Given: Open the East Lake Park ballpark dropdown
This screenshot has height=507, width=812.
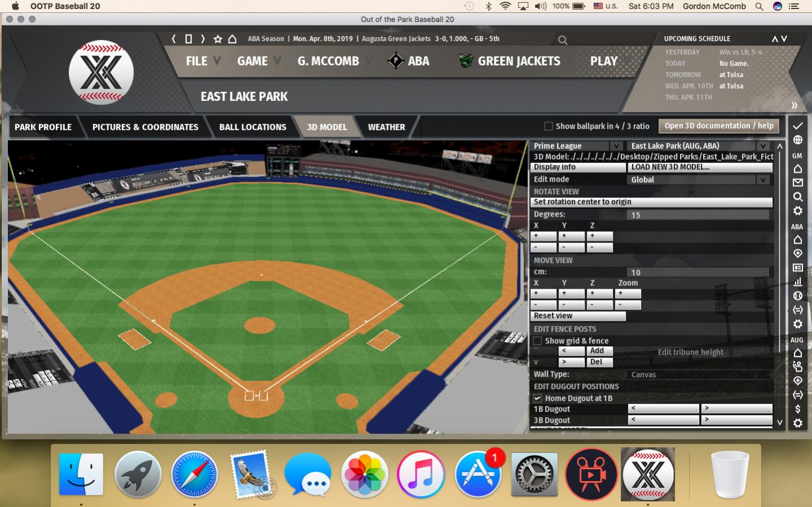Looking at the screenshot, I should pos(699,146).
